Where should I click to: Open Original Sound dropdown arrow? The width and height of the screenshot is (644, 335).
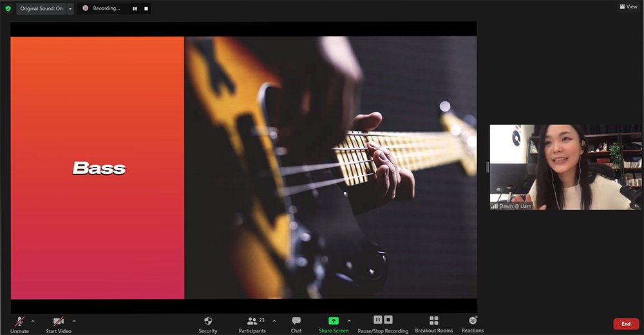click(70, 8)
